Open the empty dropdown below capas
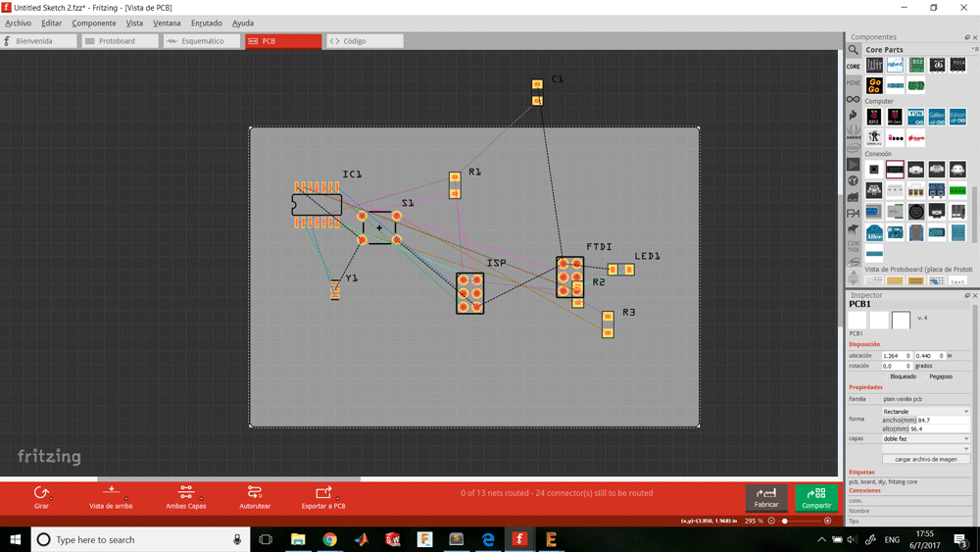Image resolution: width=980 pixels, height=552 pixels. [x=926, y=449]
